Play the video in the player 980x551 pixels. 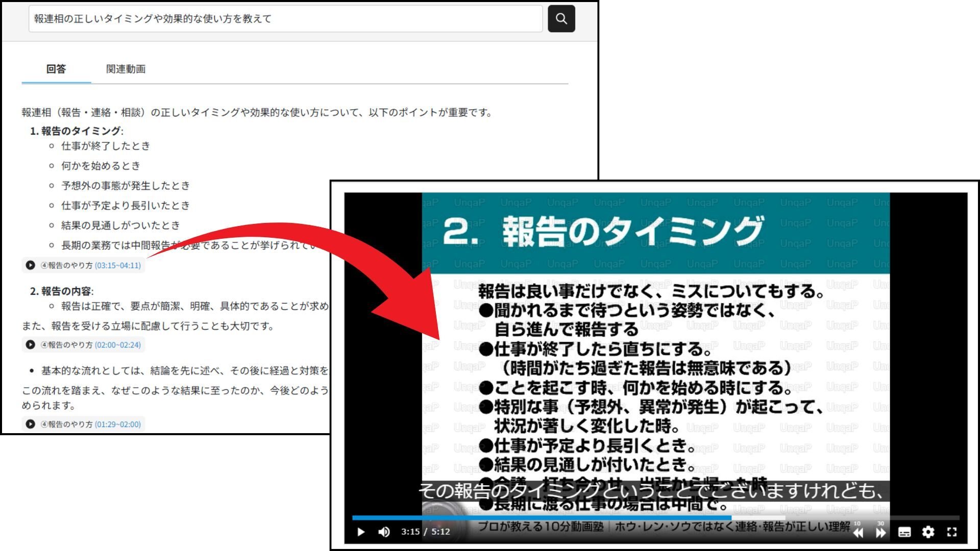click(x=361, y=532)
